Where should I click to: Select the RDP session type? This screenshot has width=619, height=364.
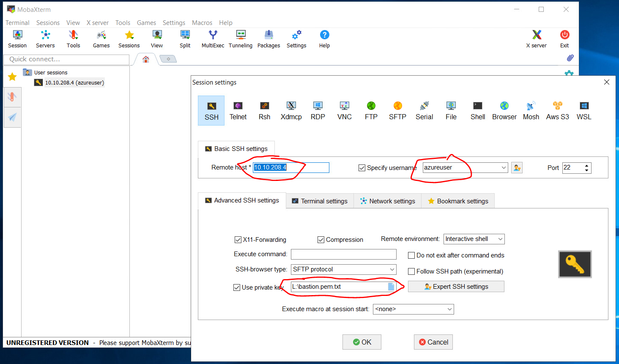[x=318, y=111]
